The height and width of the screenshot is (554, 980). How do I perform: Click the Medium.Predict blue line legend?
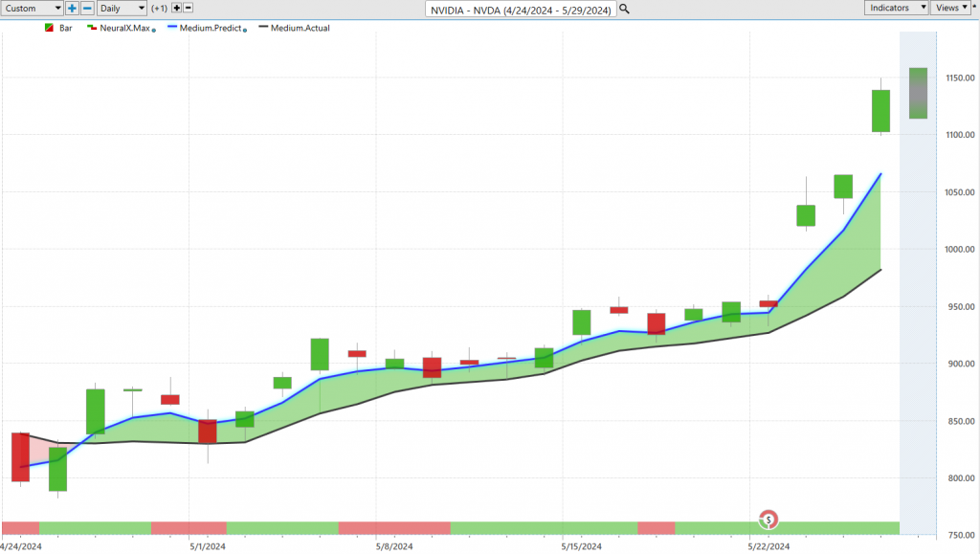click(x=172, y=28)
